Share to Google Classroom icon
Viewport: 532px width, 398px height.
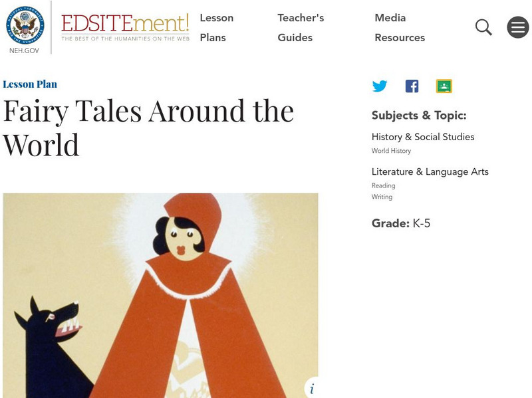444,86
